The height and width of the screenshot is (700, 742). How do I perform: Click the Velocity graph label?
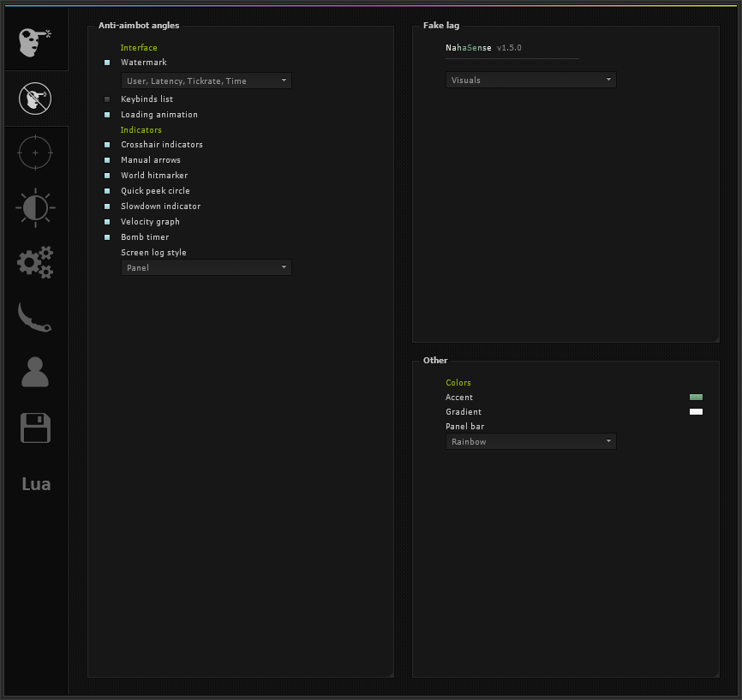coord(150,222)
